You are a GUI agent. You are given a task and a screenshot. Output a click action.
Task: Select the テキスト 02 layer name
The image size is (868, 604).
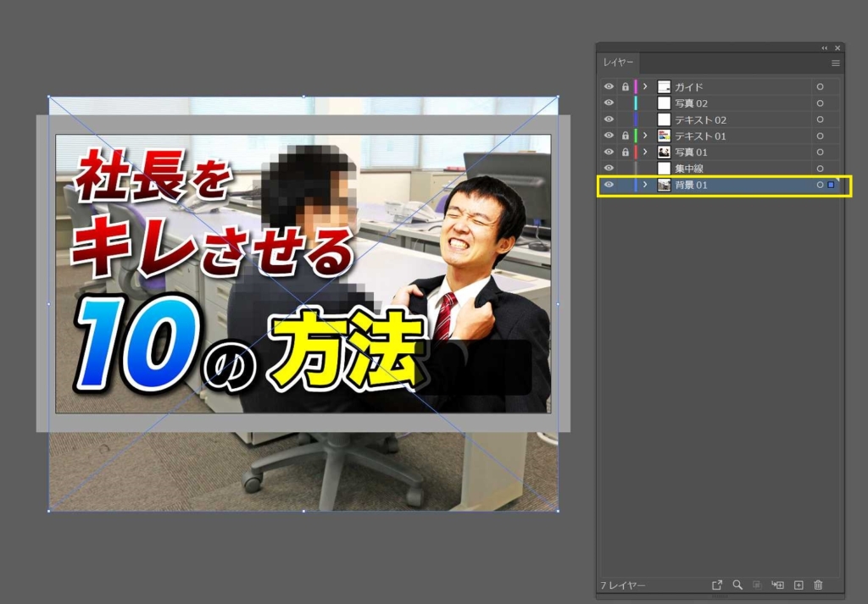tap(700, 119)
